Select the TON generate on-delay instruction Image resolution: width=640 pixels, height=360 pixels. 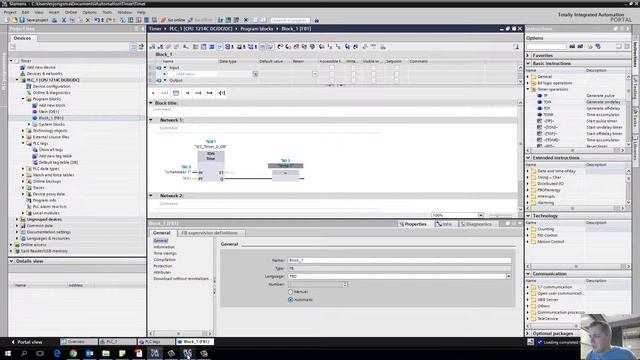click(547, 102)
